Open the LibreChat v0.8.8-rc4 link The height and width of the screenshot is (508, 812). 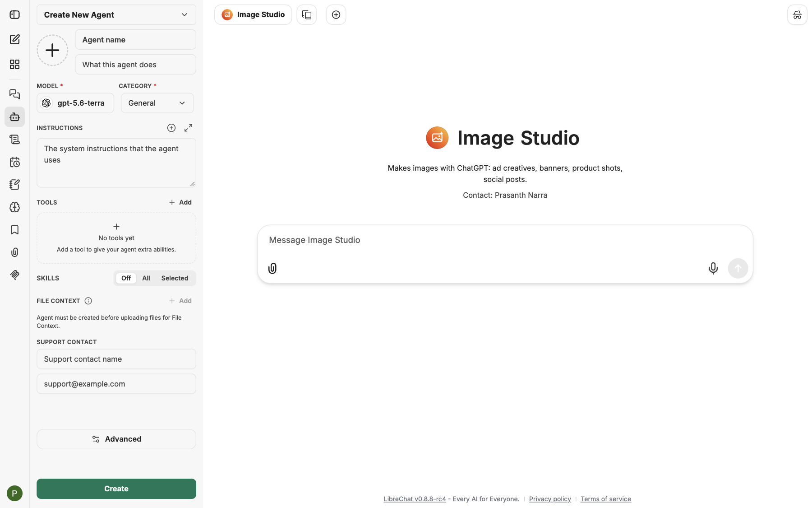click(x=415, y=499)
